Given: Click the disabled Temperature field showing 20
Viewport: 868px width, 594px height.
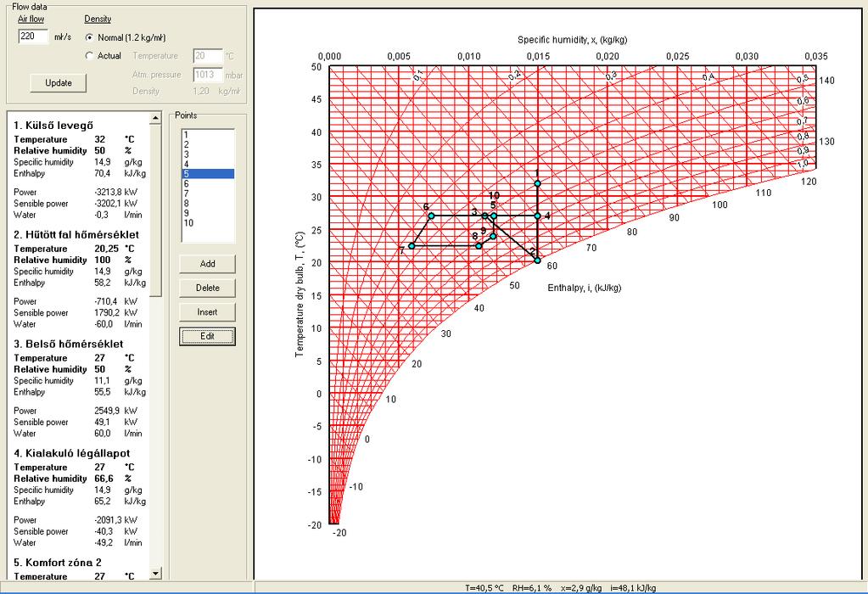Looking at the screenshot, I should (208, 56).
